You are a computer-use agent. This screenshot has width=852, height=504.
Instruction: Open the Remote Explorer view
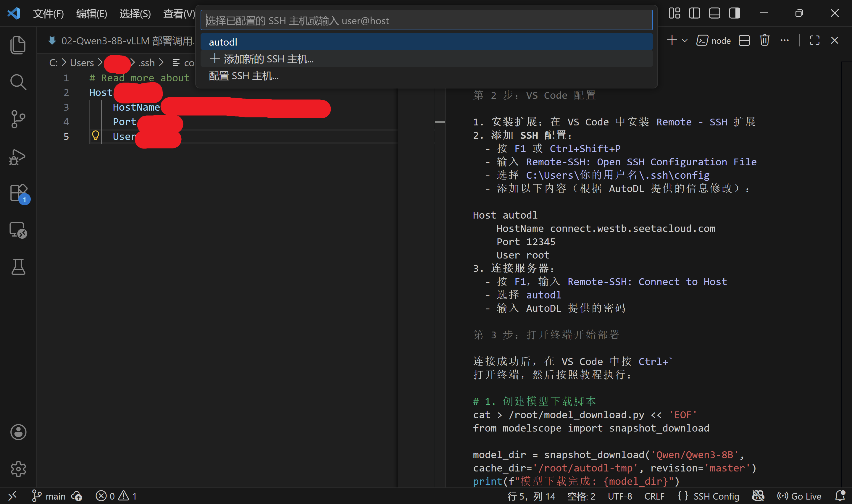click(x=18, y=230)
